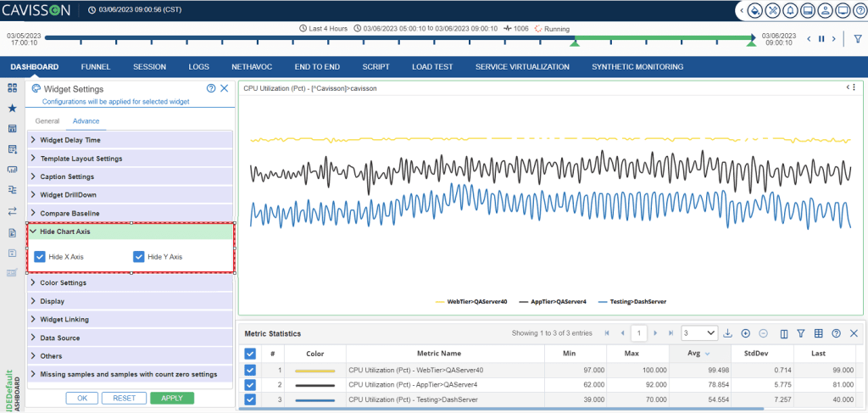Select the Advance tab in Widget Settings
This screenshot has height=413, width=868.
click(x=86, y=120)
